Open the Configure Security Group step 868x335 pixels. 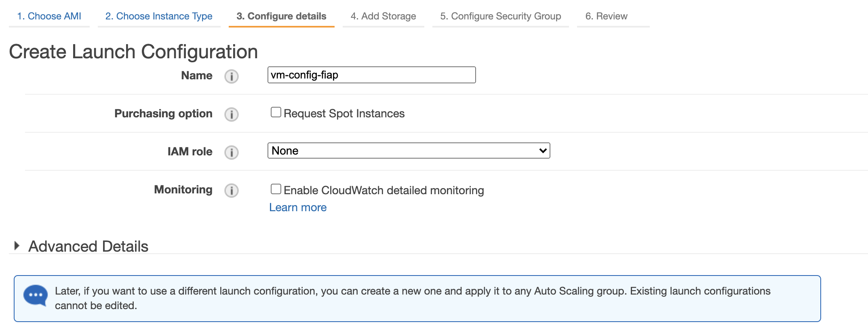tap(500, 16)
